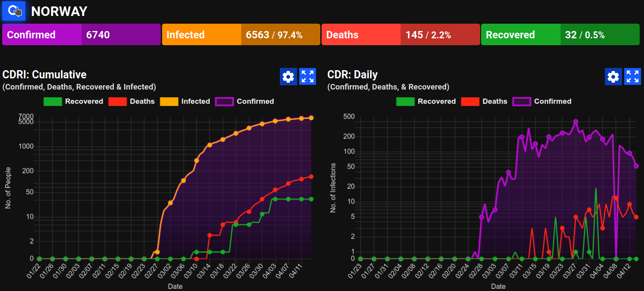The width and height of the screenshot is (644, 291).
Task: Click the NORWAY country title
Action: [x=59, y=11]
